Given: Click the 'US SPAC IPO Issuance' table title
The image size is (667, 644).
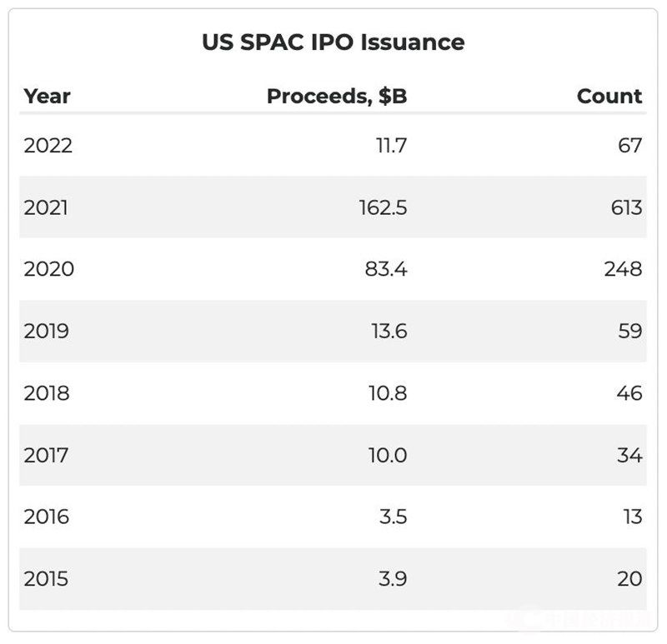Looking at the screenshot, I should [x=333, y=42].
